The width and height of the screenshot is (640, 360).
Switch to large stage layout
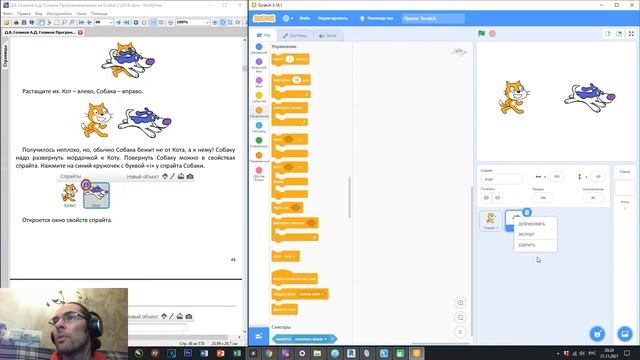point(619,34)
